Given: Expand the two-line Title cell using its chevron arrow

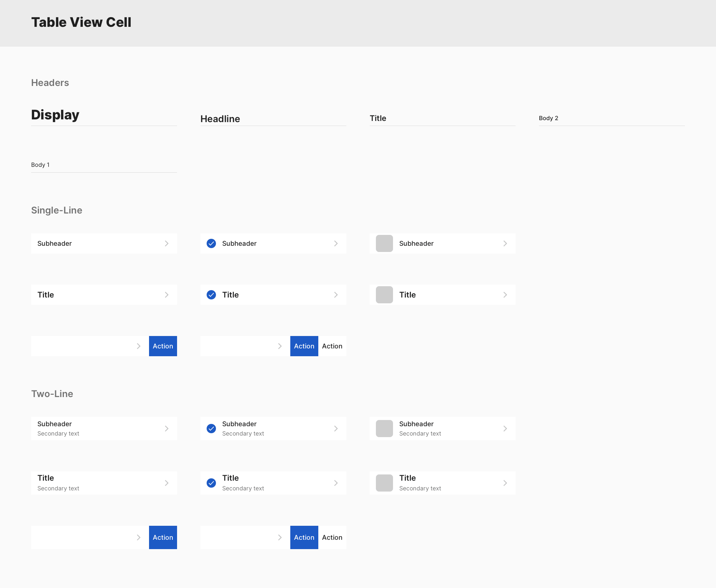Looking at the screenshot, I should 167,483.
